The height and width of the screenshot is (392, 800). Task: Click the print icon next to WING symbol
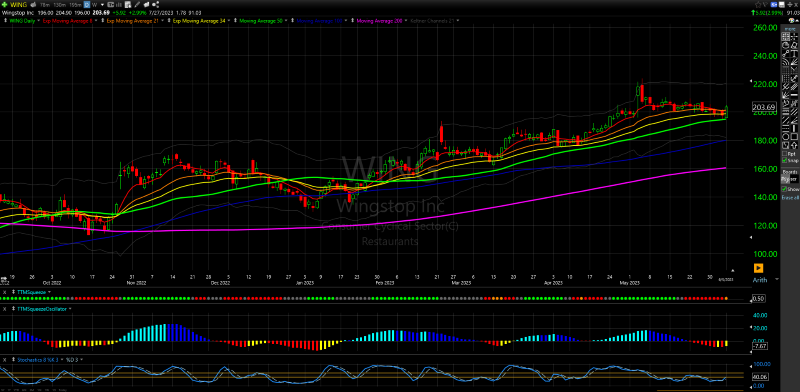tap(33, 5)
